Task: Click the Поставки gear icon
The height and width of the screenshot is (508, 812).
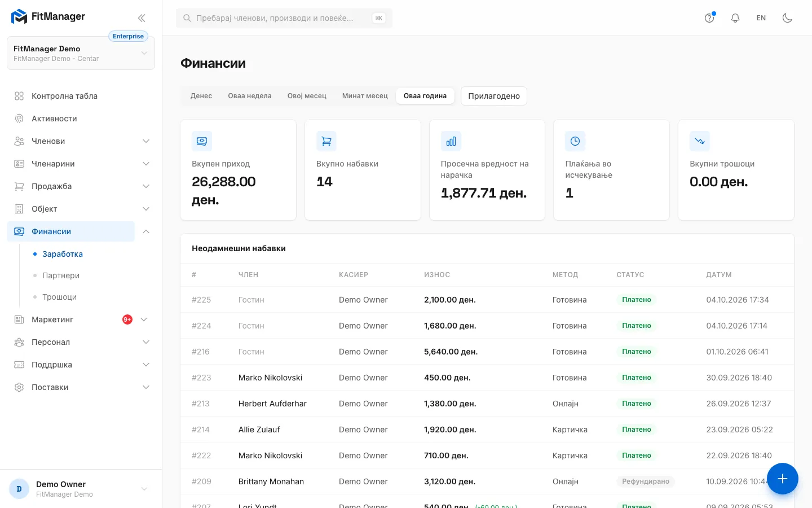Action: point(19,387)
